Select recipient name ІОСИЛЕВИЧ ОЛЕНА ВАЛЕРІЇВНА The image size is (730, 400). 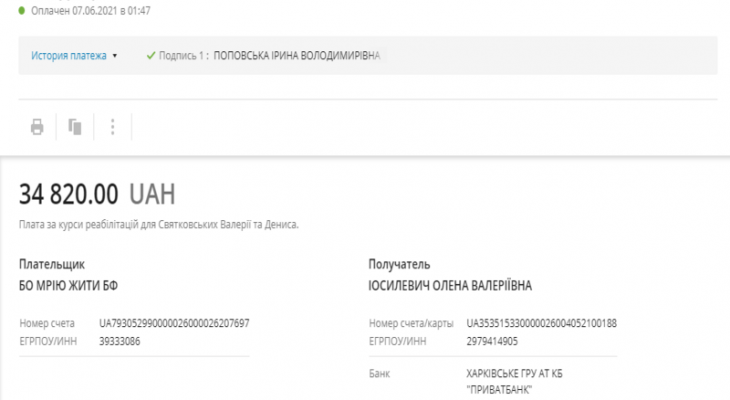450,285
